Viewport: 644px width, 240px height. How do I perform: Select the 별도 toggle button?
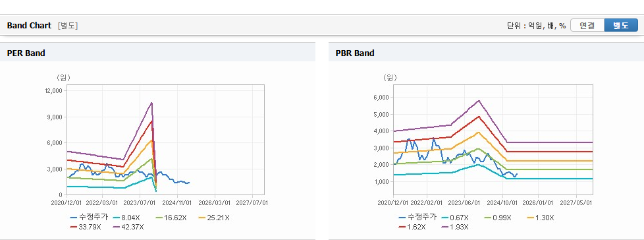pos(620,26)
